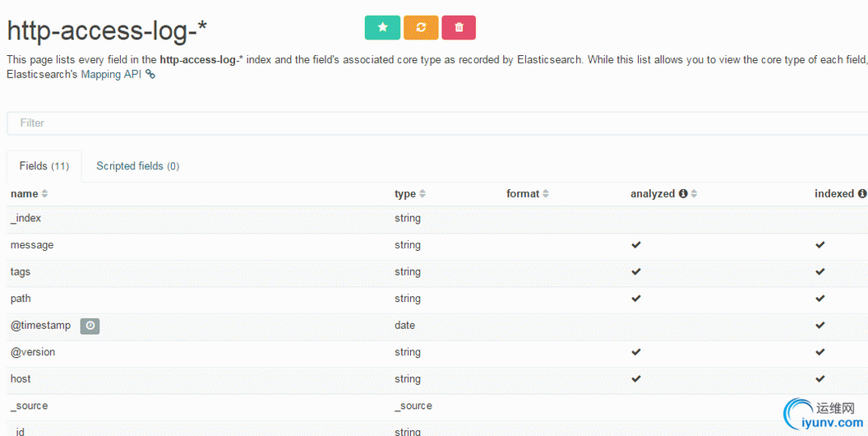Viewport: 868px width, 436px height.
Task: Refresh the field list with orange button
Action: 422,28
